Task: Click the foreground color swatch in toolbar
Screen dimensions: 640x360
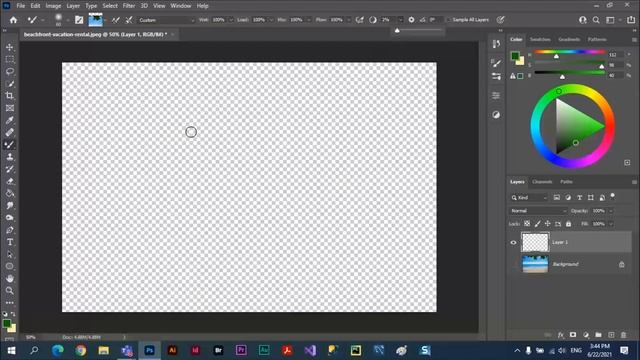Action: (7, 324)
